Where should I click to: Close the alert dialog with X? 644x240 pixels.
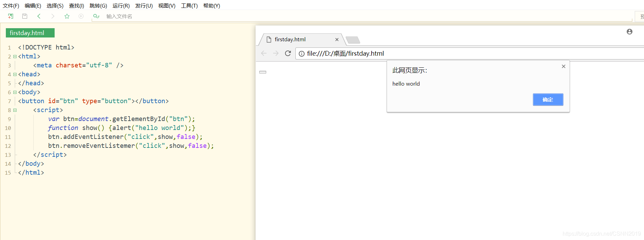[x=564, y=66]
